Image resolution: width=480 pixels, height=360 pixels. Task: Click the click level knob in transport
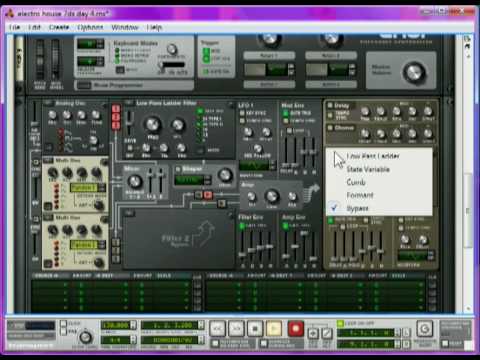[x=86, y=337]
